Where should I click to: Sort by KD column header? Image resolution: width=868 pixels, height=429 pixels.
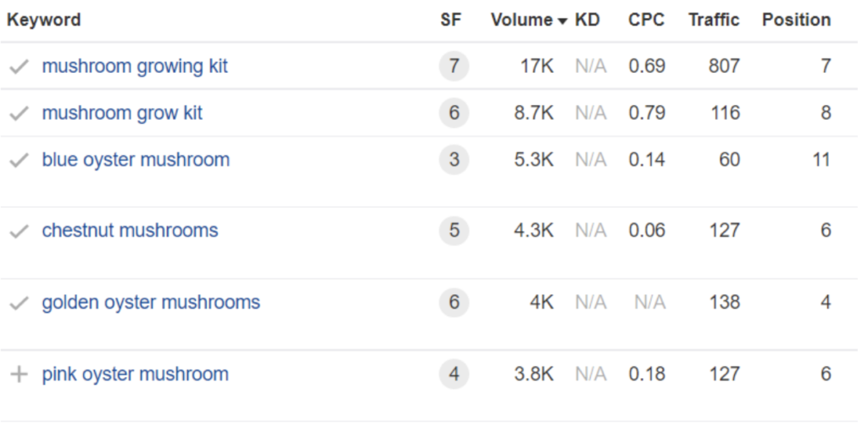pos(587,20)
